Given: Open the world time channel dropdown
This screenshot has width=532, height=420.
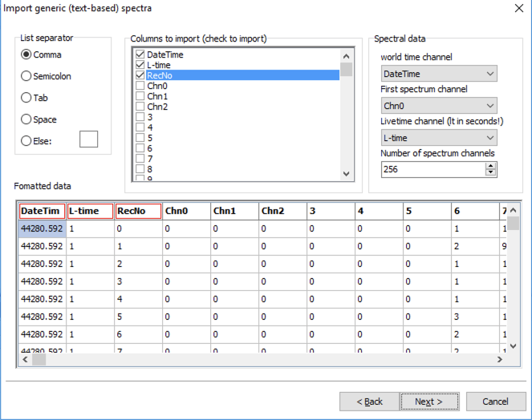Looking at the screenshot, I should coord(438,74).
